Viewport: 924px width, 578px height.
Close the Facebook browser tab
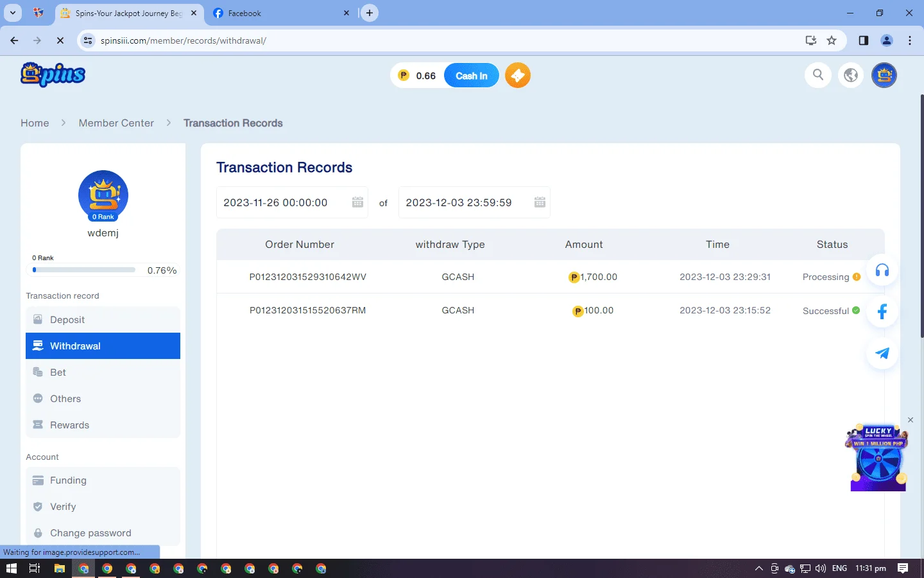(346, 13)
